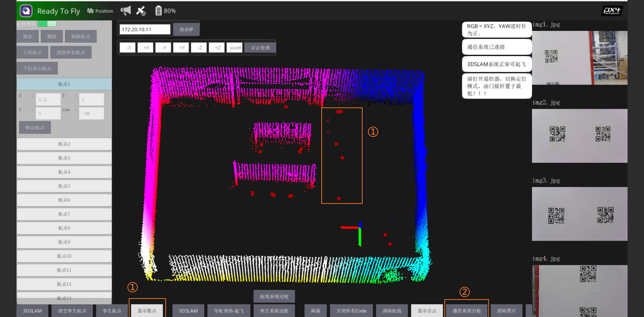This screenshot has height=317, width=644.
Task: Click the +Y view button
Action: point(182,48)
